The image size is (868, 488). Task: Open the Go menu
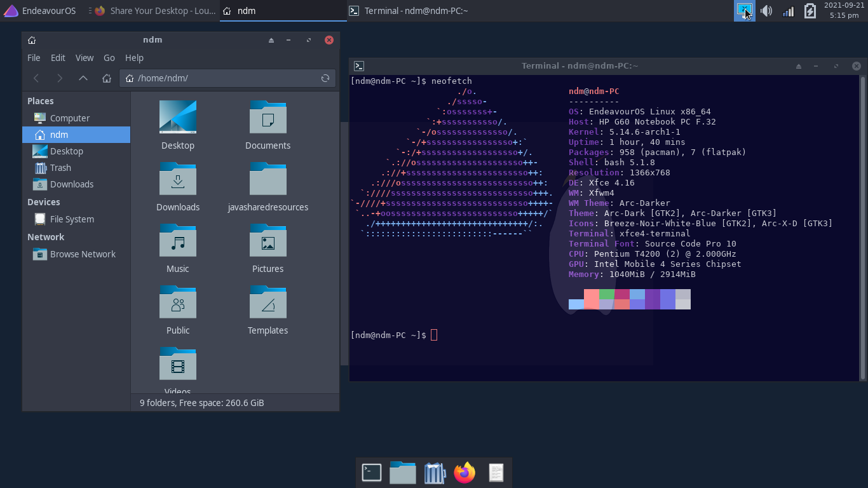tap(109, 58)
